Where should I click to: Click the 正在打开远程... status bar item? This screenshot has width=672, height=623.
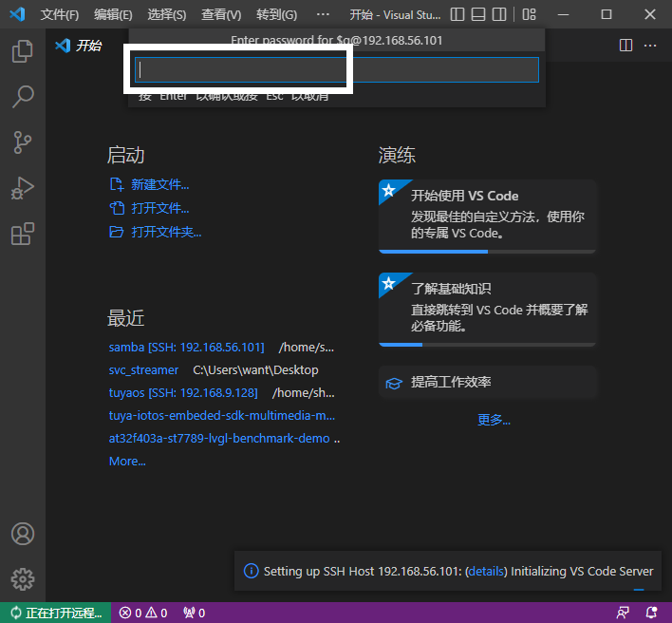coord(56,613)
